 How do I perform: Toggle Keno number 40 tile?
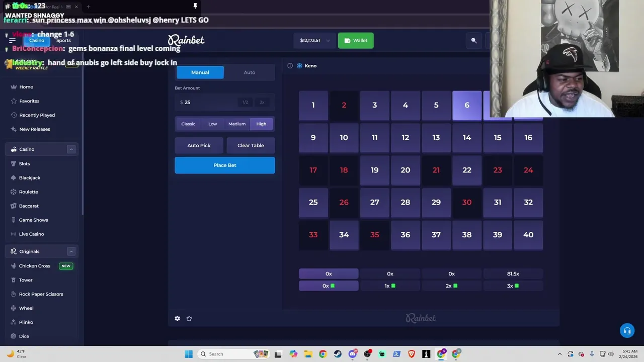pos(528,235)
